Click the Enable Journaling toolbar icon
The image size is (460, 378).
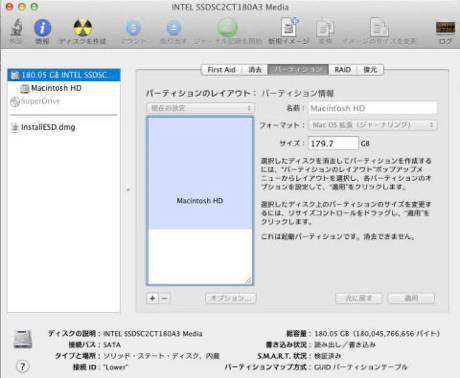[x=227, y=27]
